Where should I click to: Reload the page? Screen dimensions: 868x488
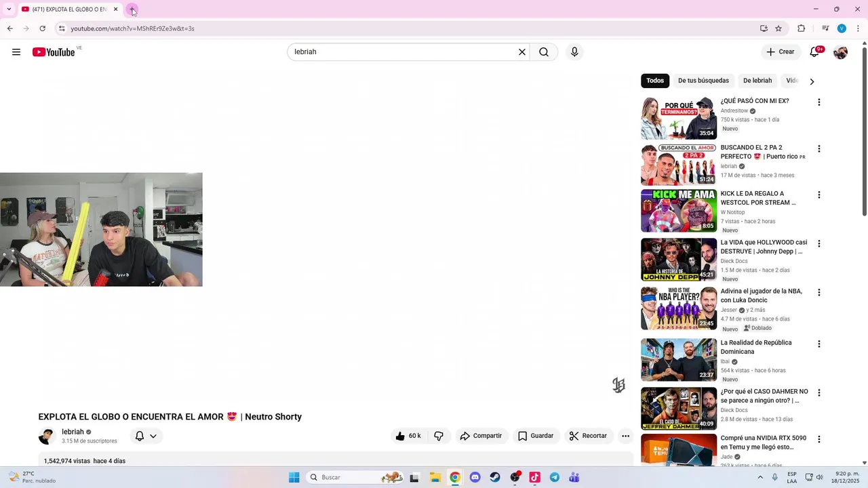pos(42,28)
